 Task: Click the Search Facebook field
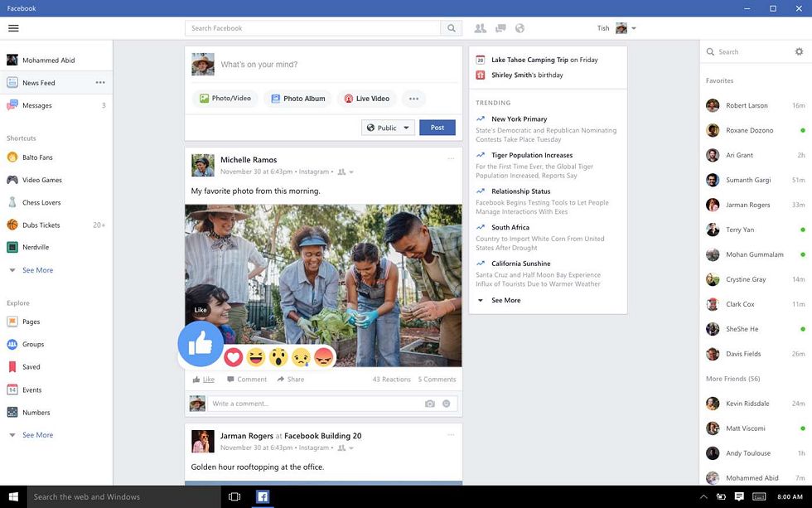click(313, 28)
